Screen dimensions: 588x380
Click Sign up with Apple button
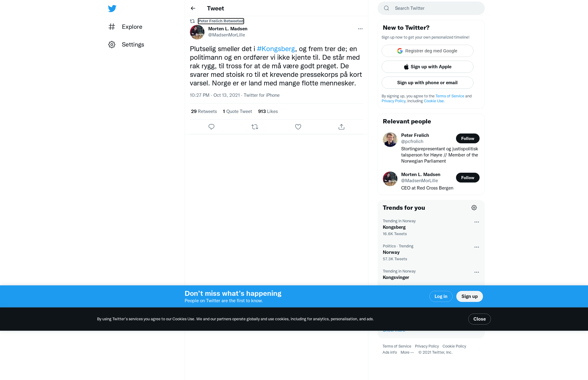point(428,67)
